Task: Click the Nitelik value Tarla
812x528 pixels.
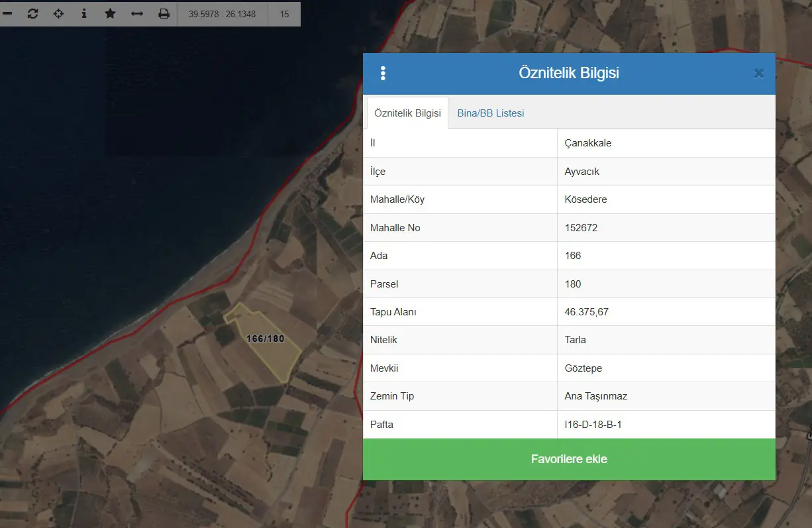Action: point(576,340)
